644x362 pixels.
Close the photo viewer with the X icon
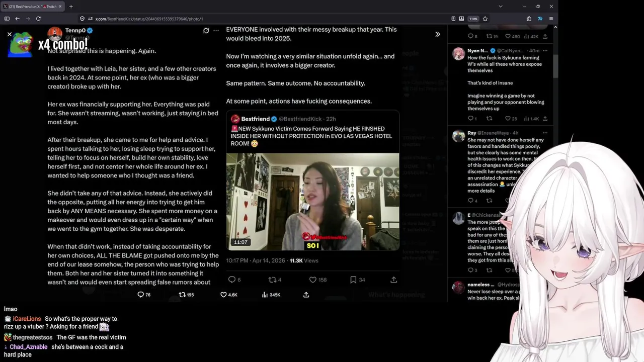10,34
